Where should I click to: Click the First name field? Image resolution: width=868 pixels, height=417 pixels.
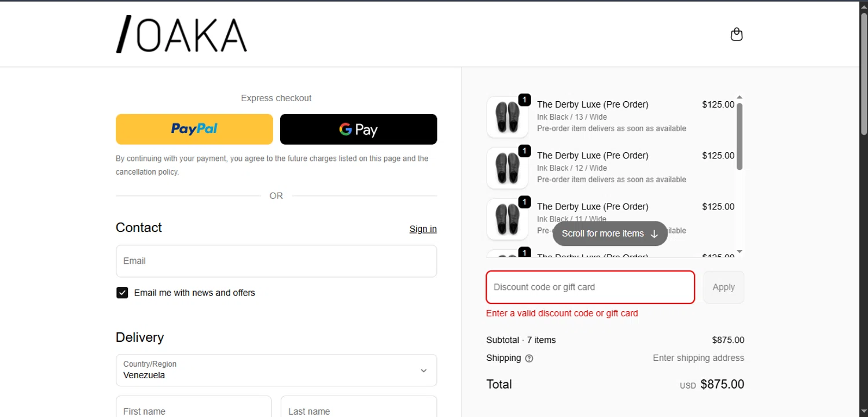coord(193,407)
